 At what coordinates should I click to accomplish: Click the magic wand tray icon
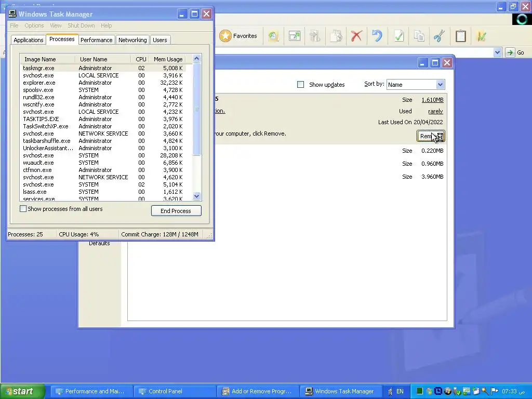point(485,391)
